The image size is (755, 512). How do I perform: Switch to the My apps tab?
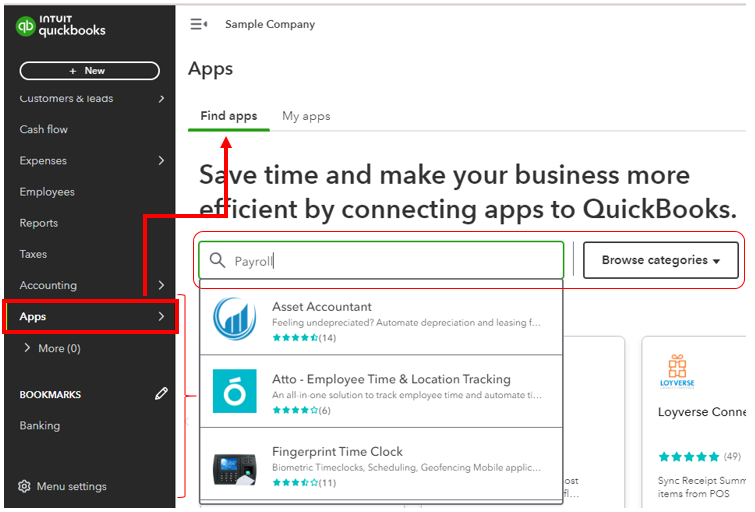pyautogui.click(x=306, y=116)
